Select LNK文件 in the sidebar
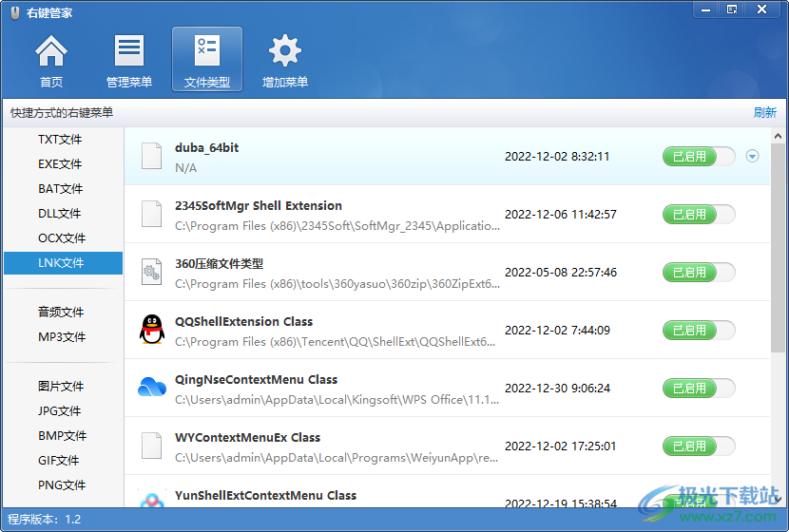 coord(64,263)
